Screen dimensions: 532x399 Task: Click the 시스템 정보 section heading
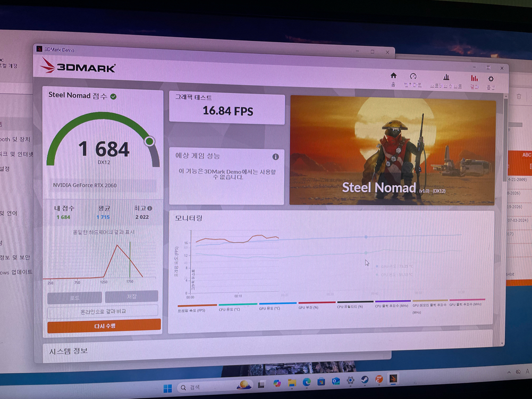(68, 351)
